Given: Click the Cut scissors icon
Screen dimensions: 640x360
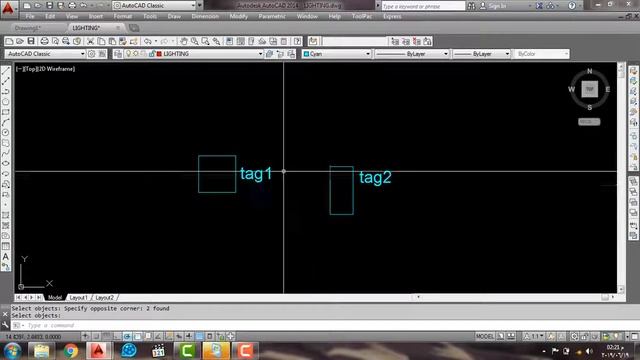Looking at the screenshot, I should click(90, 41).
